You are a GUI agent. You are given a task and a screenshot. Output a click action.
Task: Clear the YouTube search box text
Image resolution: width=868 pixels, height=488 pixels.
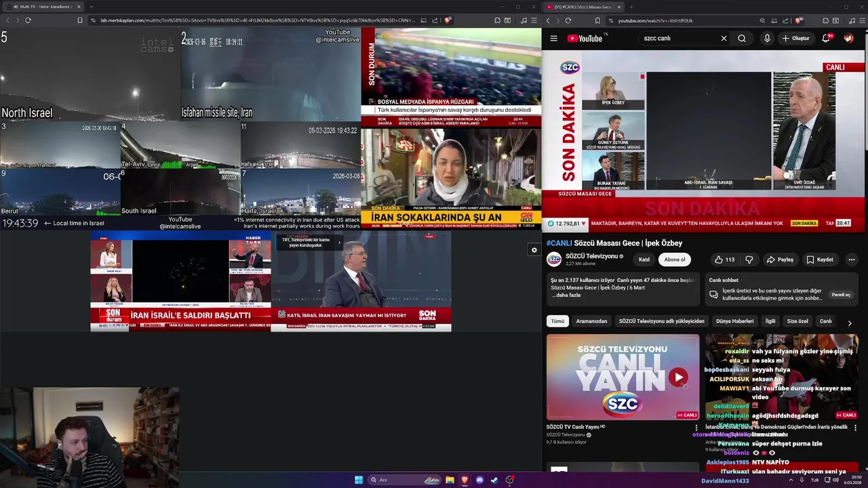click(724, 39)
